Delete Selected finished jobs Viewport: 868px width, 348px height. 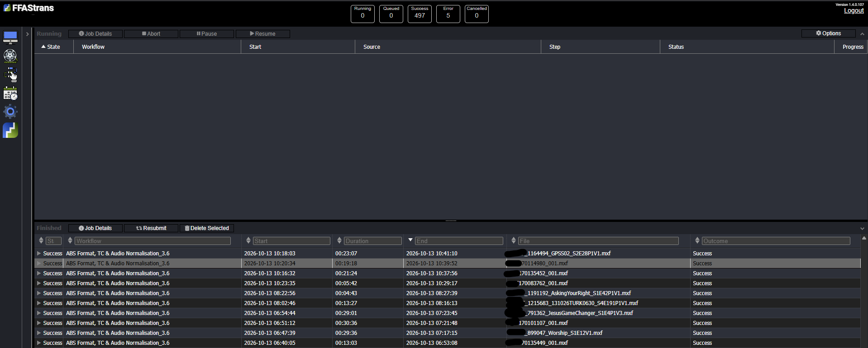click(207, 228)
